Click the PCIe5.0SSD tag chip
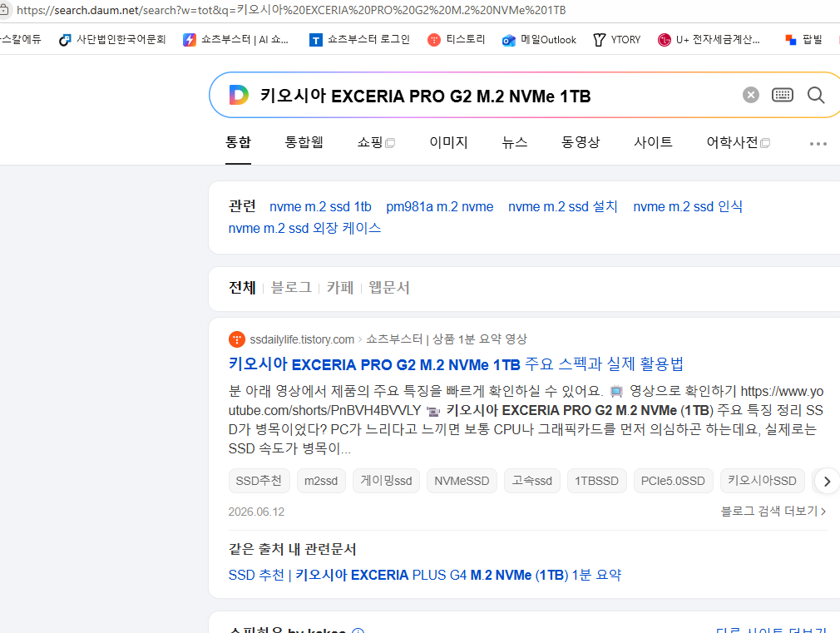840x633 pixels. click(673, 481)
